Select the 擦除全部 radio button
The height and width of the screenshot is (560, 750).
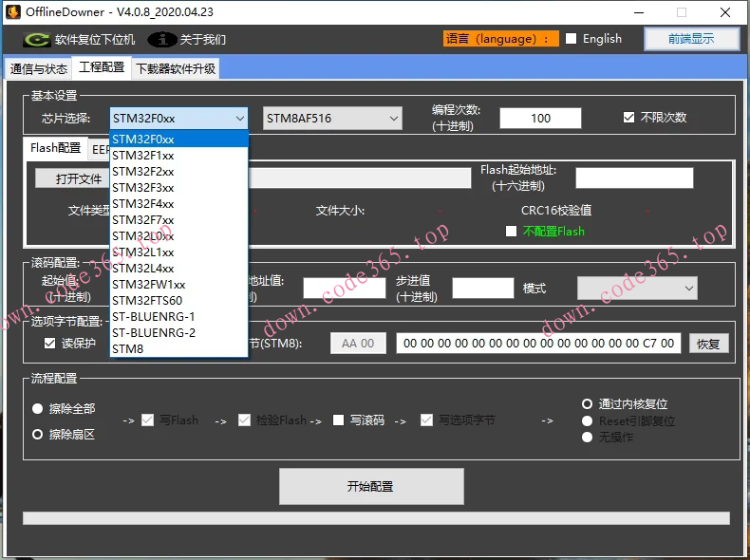pos(38,409)
